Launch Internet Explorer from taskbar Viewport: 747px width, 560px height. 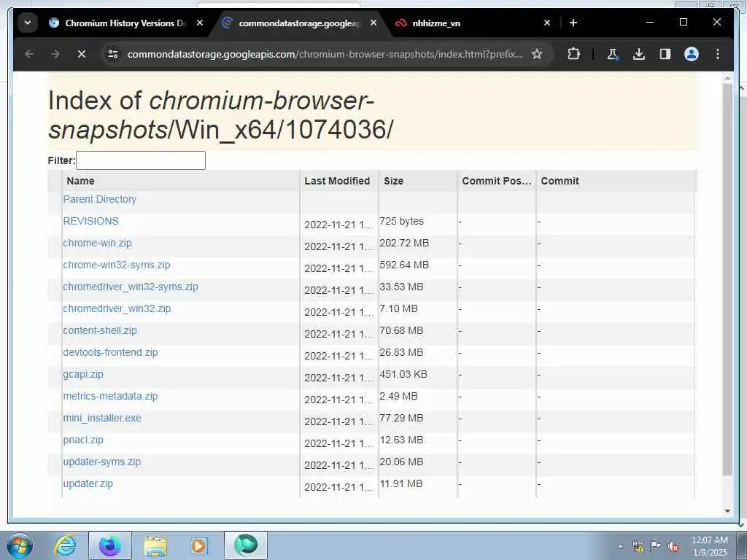(65, 545)
